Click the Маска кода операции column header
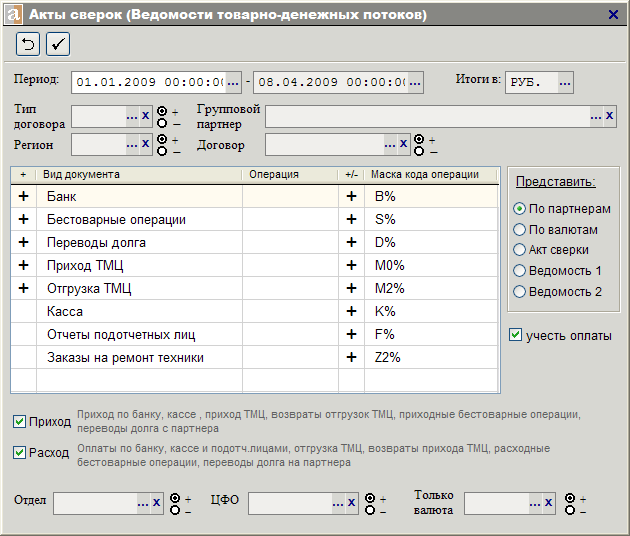This screenshot has width=630, height=536. tap(431, 174)
